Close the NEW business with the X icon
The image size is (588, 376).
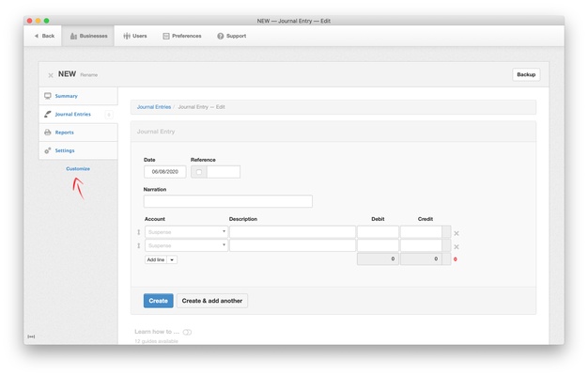51,75
